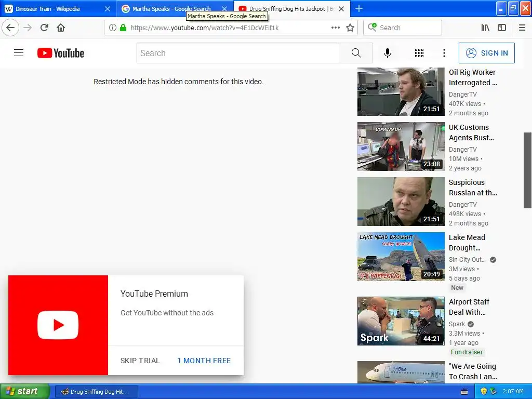
Task: Open Airport Staff Deal With video thumbnail
Action: click(401, 321)
